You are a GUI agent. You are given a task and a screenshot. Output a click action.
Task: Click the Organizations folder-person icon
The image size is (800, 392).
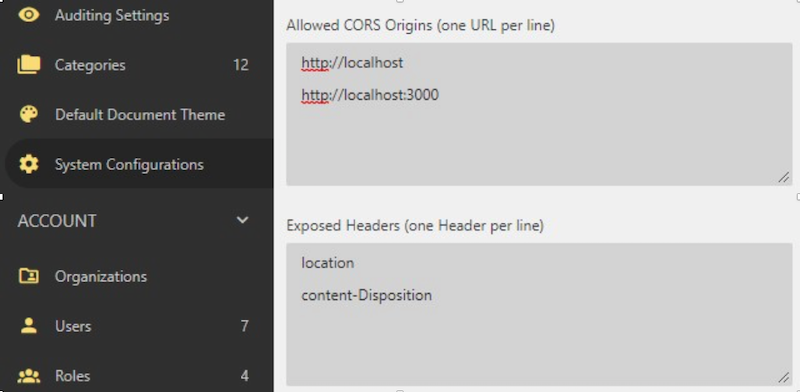coord(29,276)
